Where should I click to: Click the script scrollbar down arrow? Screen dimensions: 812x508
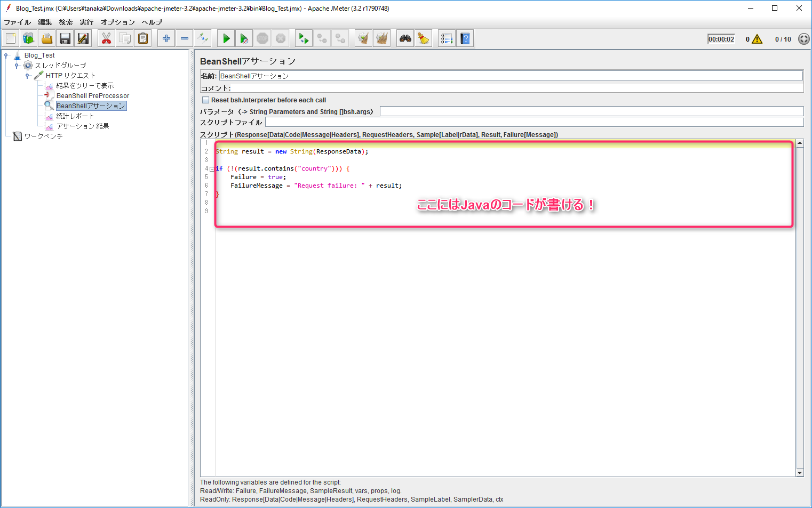pyautogui.click(x=800, y=472)
